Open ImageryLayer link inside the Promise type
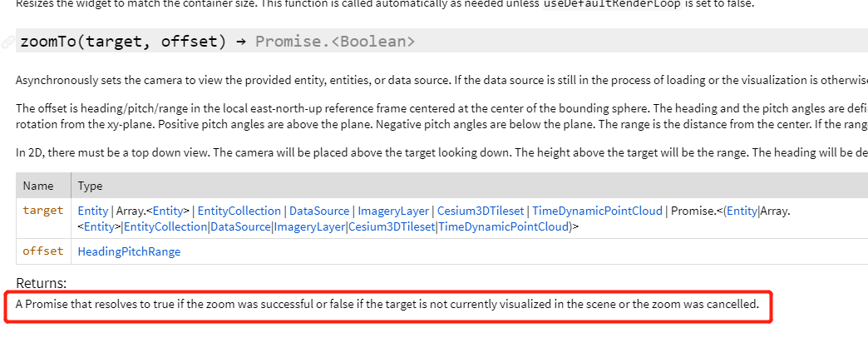868x343 pixels. click(309, 226)
